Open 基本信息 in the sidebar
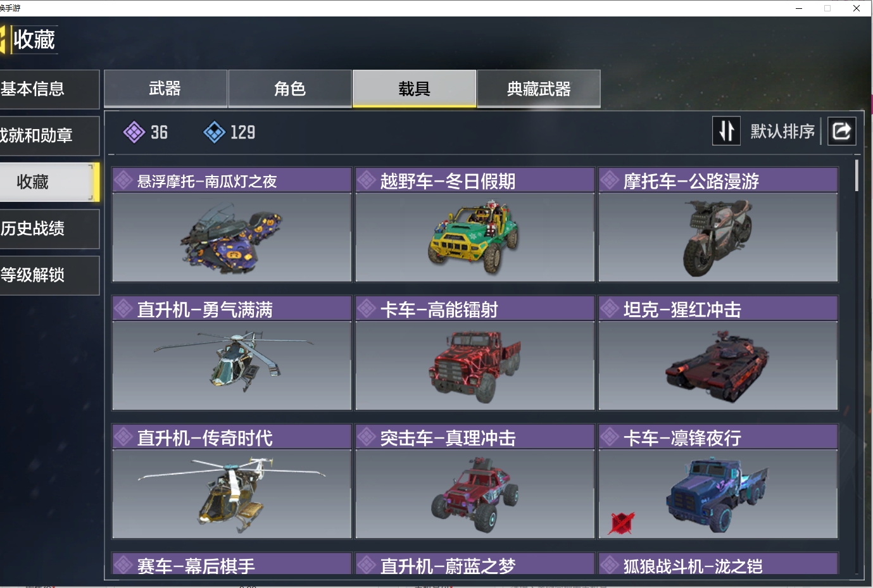873x588 pixels. (49, 89)
